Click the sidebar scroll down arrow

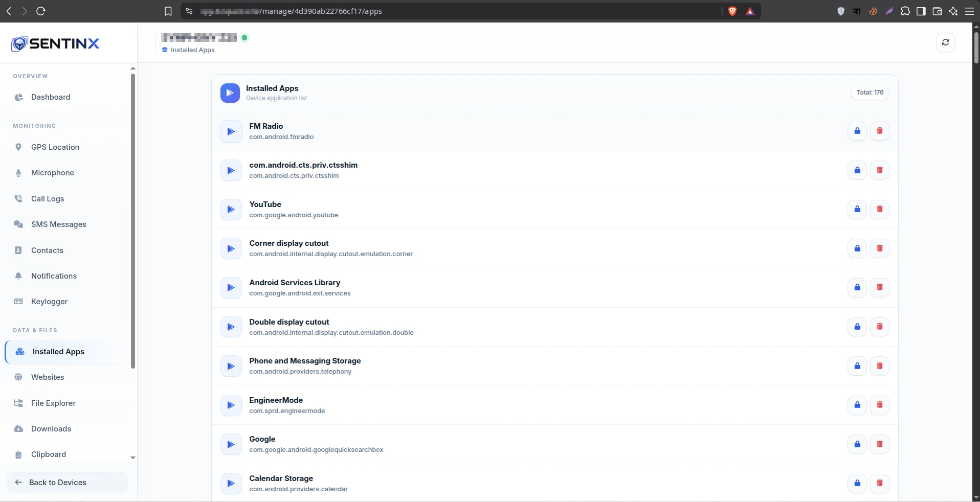click(133, 458)
